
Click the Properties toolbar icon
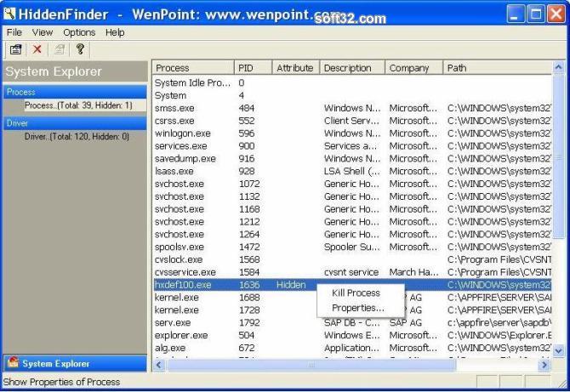15,50
